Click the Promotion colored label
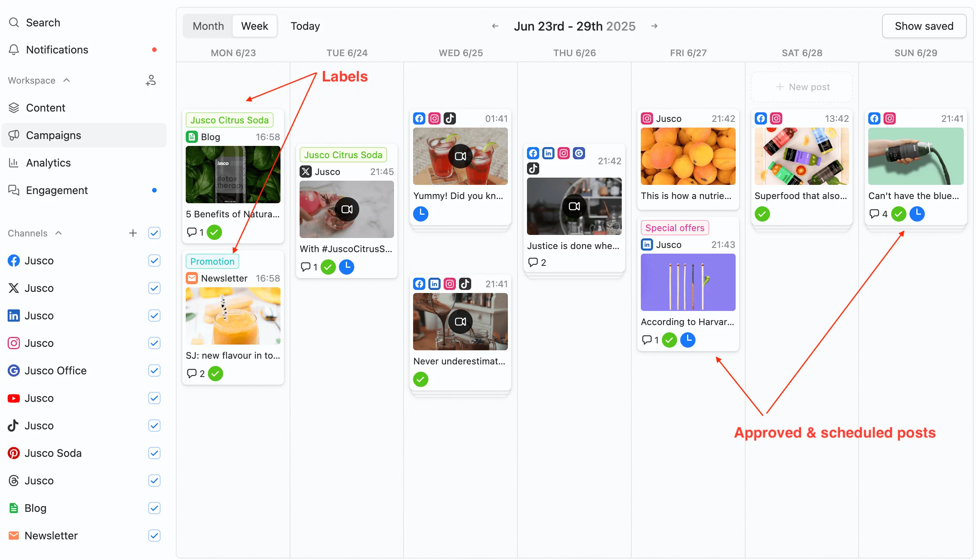The width and height of the screenshot is (976, 560). [x=212, y=261]
